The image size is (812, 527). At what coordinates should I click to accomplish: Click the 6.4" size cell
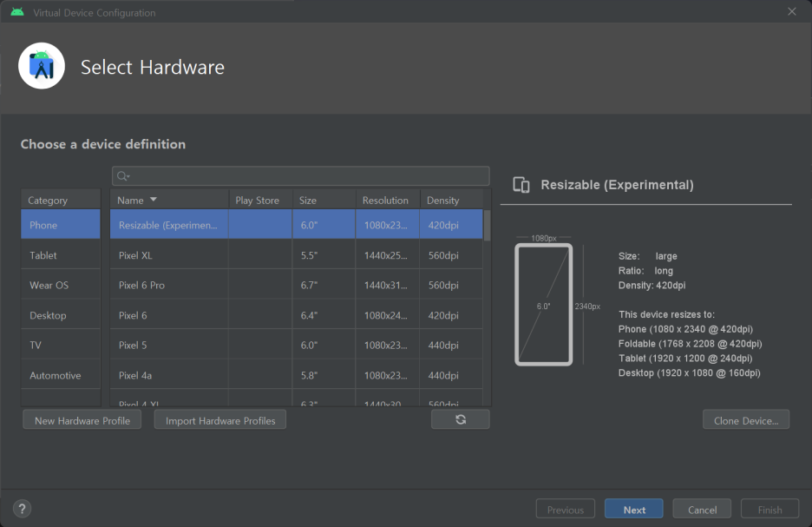click(x=324, y=315)
